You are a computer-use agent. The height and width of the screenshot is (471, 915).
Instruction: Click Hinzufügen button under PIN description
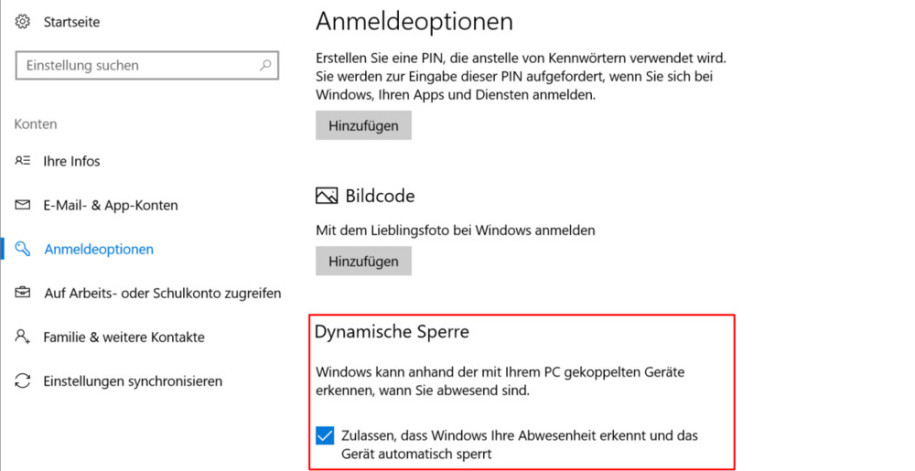364,125
